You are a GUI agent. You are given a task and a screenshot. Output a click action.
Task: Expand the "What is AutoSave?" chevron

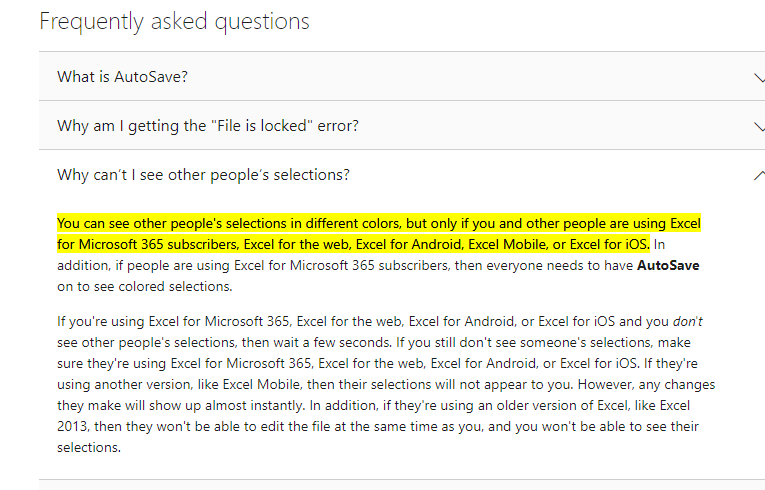[758, 77]
